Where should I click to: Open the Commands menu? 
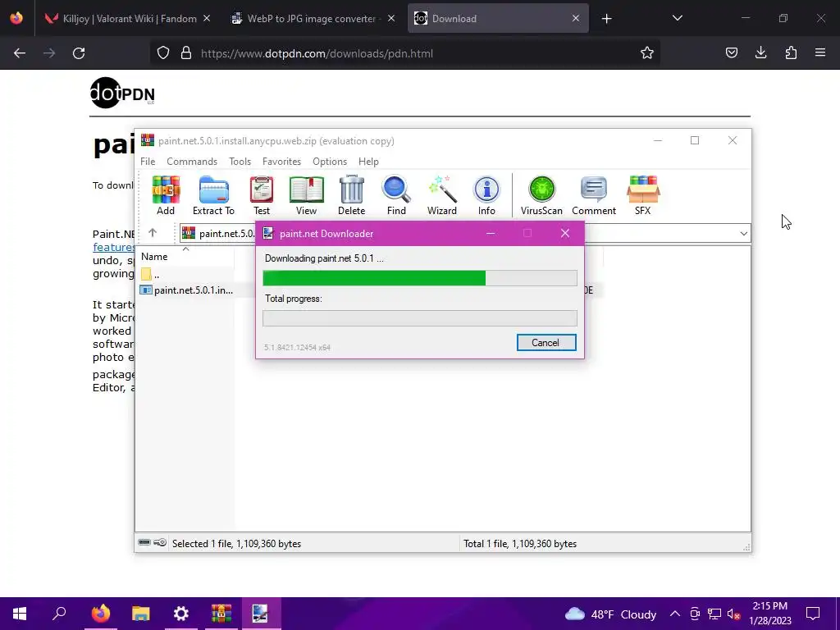[x=192, y=162]
